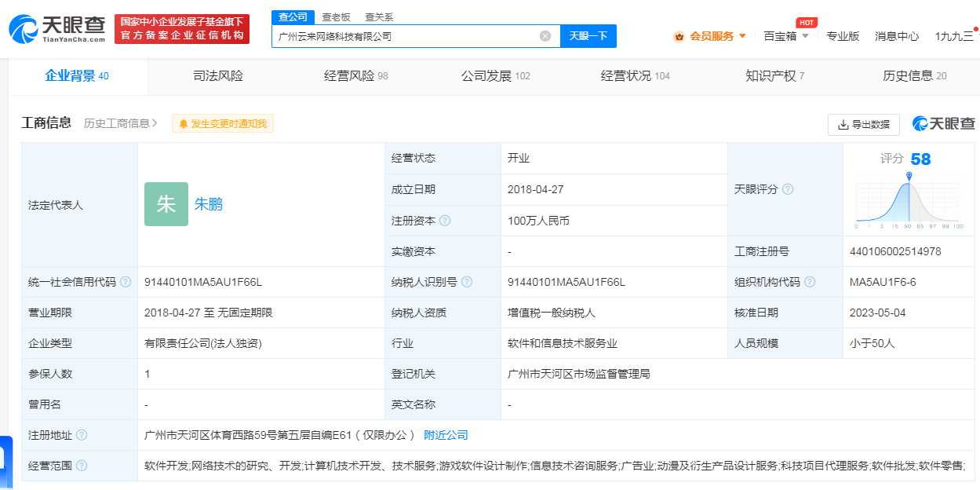Click the 附近公司 link
Screen dimensions: 980x490
point(446,435)
